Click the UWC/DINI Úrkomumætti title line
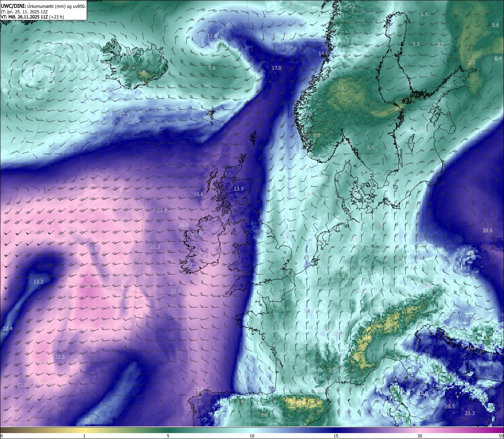This screenshot has width=504, height=439. (43, 6)
